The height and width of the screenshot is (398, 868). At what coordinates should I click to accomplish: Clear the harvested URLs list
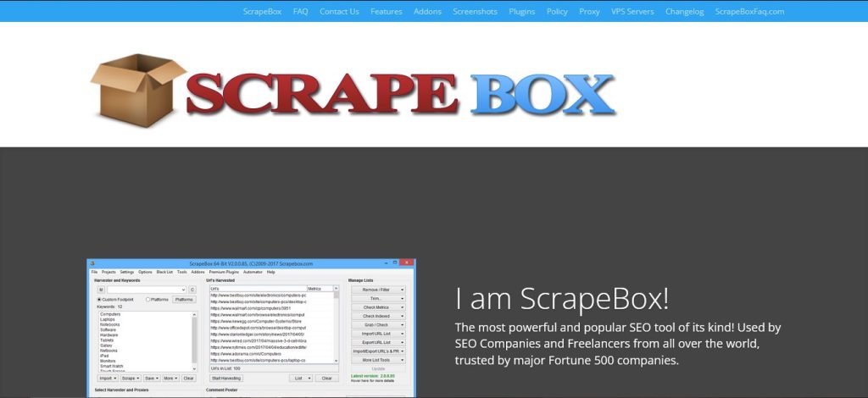coord(326,378)
